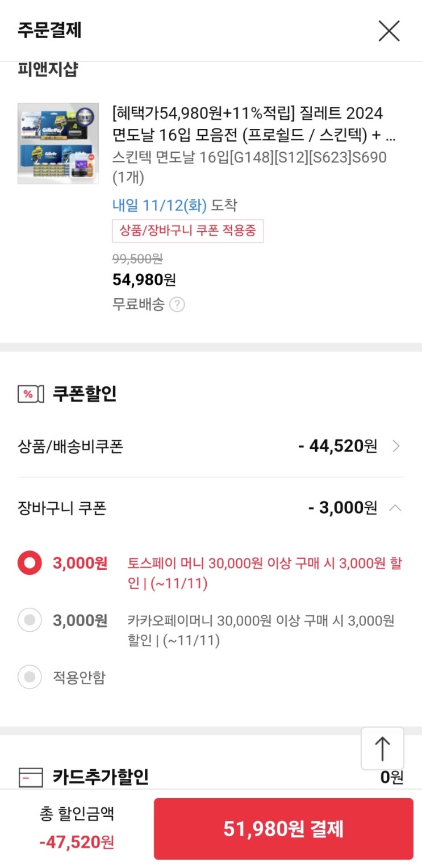
Task: Choose the 적용안함 no-coupon option
Action: [30, 677]
